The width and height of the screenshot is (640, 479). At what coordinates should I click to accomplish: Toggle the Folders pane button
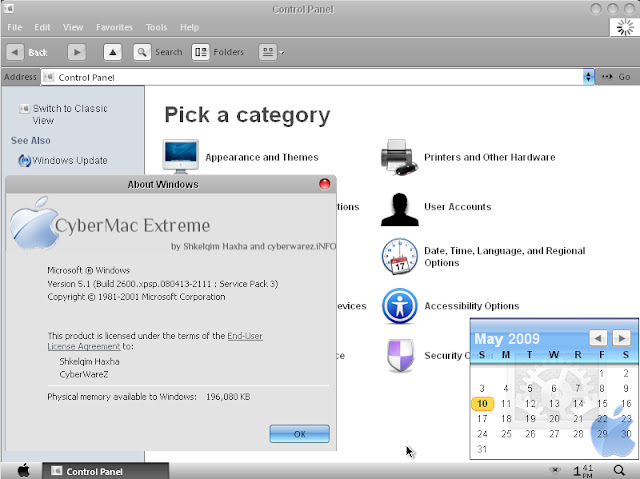pos(217,52)
